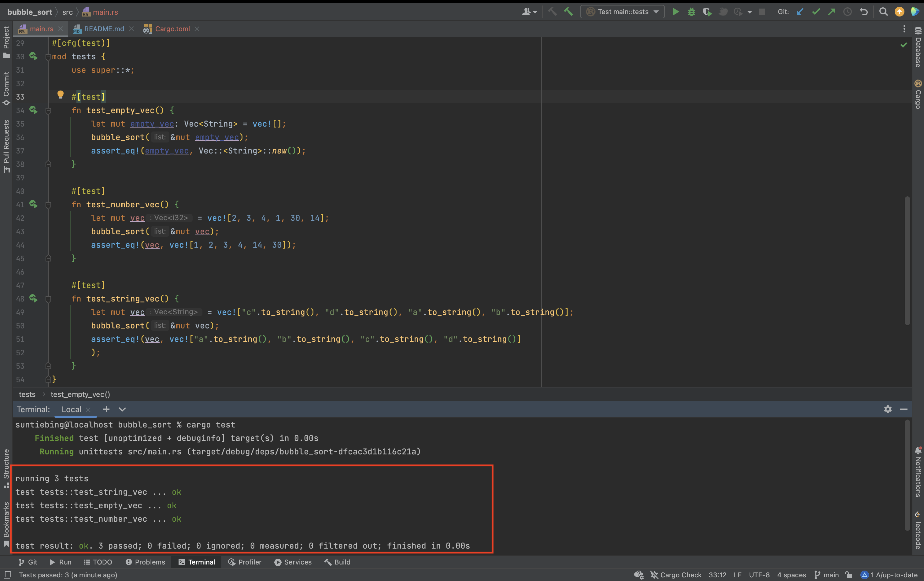Add a new terminal session tab
The image size is (924, 581).
pos(106,409)
